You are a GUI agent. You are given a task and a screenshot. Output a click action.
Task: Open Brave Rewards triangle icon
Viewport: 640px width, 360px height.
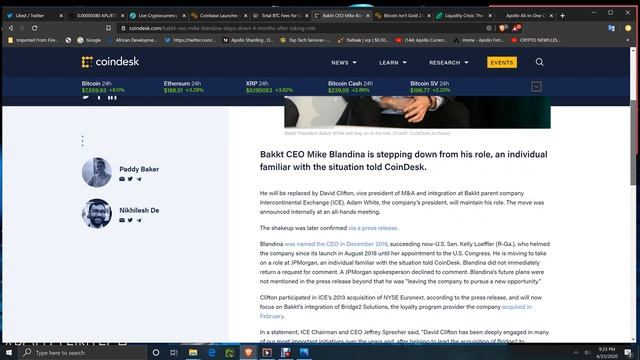coord(516,28)
